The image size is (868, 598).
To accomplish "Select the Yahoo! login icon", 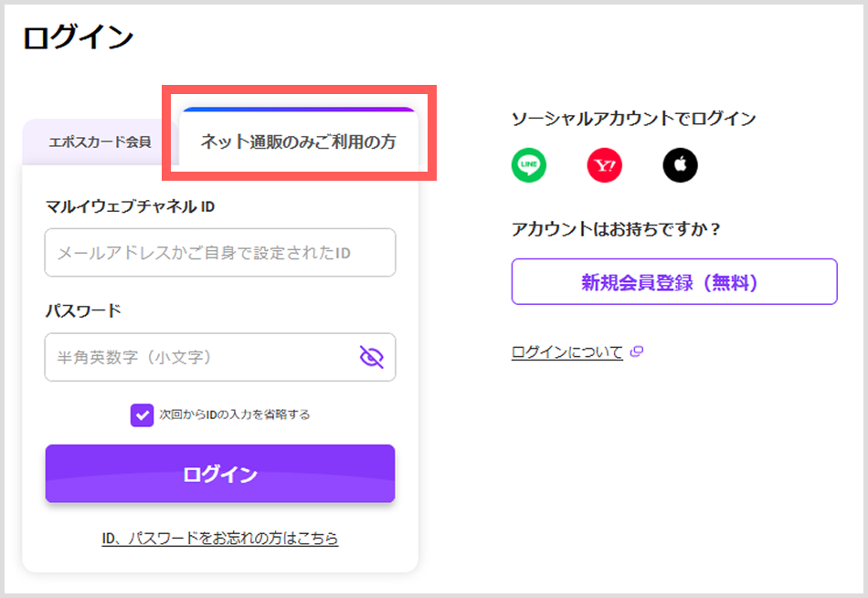I will click(x=604, y=165).
